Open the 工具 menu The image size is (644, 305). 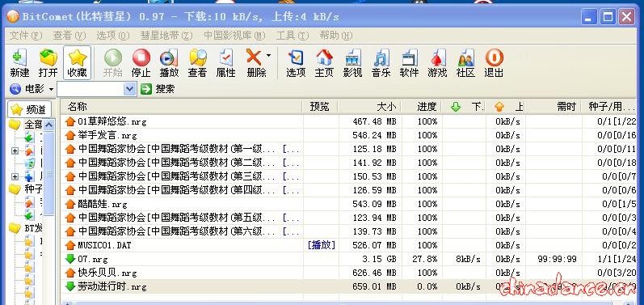[x=292, y=36]
